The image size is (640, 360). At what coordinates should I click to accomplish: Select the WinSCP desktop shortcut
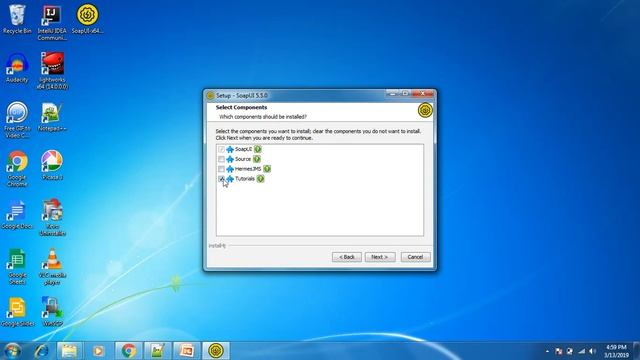52,312
